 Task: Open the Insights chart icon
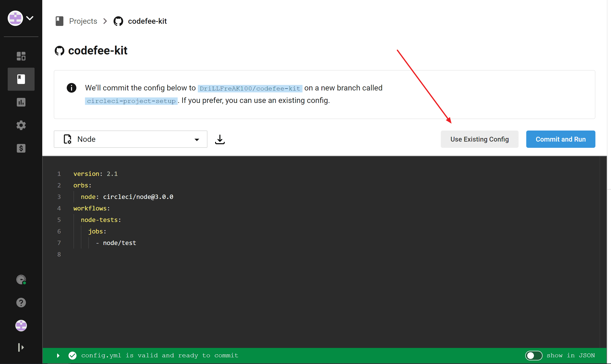21,102
